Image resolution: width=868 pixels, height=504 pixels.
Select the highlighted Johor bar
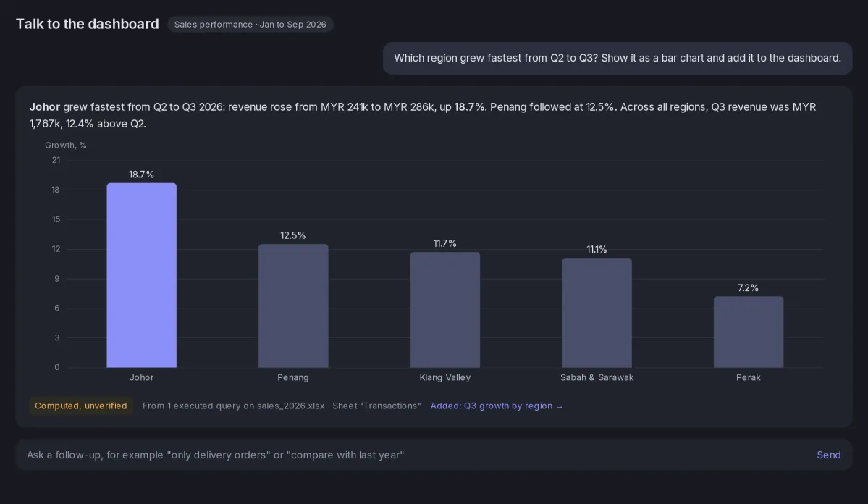pos(142,275)
